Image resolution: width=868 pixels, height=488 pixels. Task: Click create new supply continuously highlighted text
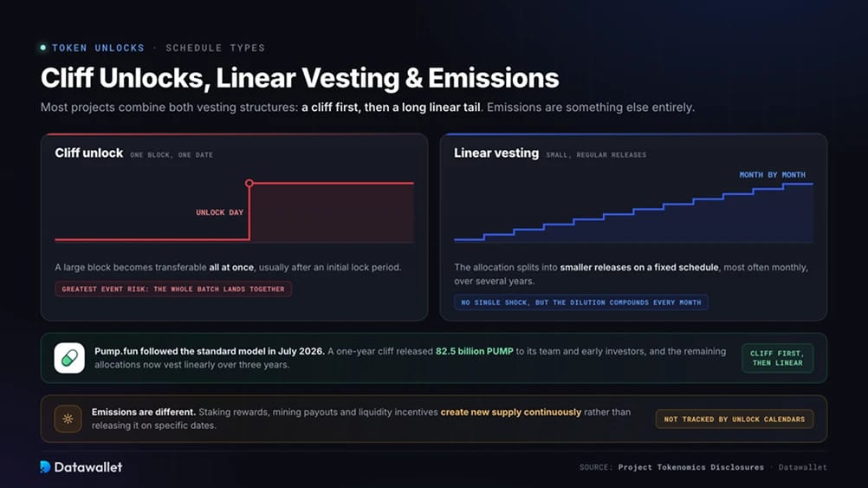pyautogui.click(x=511, y=412)
